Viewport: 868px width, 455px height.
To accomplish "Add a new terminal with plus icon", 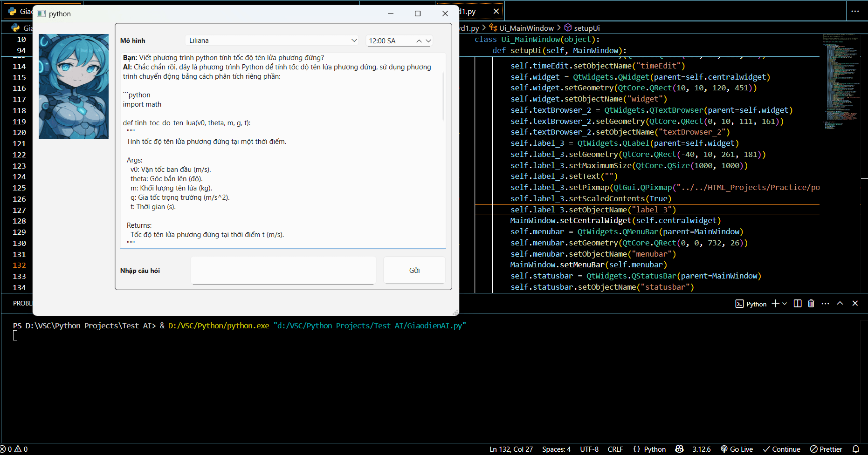I will (775, 304).
